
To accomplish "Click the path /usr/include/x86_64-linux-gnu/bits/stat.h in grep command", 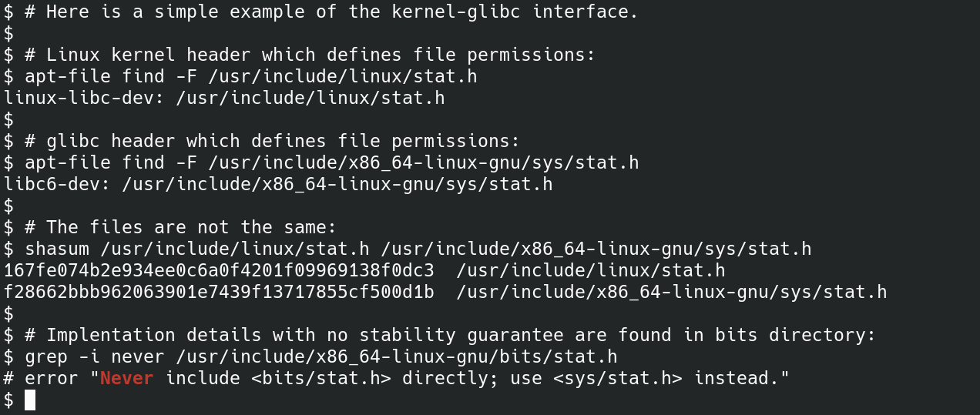I will [x=397, y=356].
